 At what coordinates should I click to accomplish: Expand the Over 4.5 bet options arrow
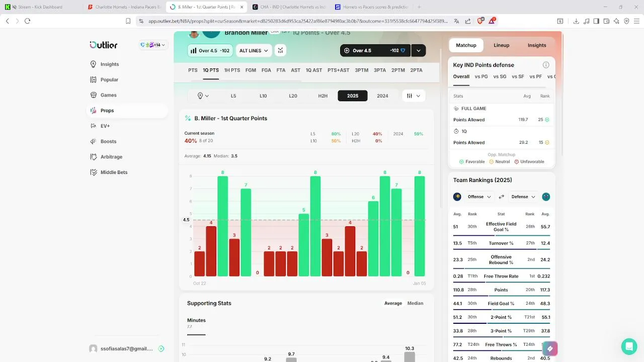pos(418,50)
